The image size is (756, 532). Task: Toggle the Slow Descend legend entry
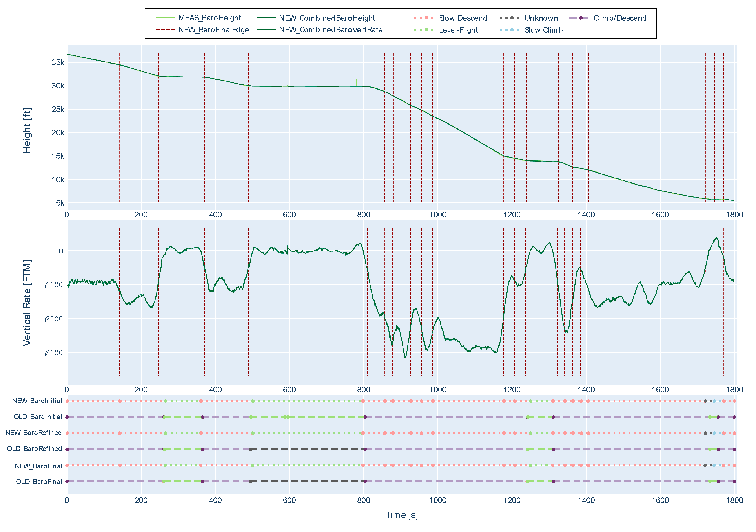(x=450, y=18)
